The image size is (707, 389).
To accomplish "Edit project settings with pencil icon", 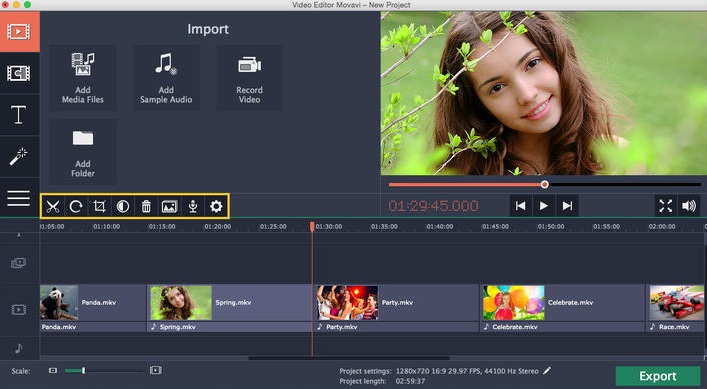I will 547,371.
